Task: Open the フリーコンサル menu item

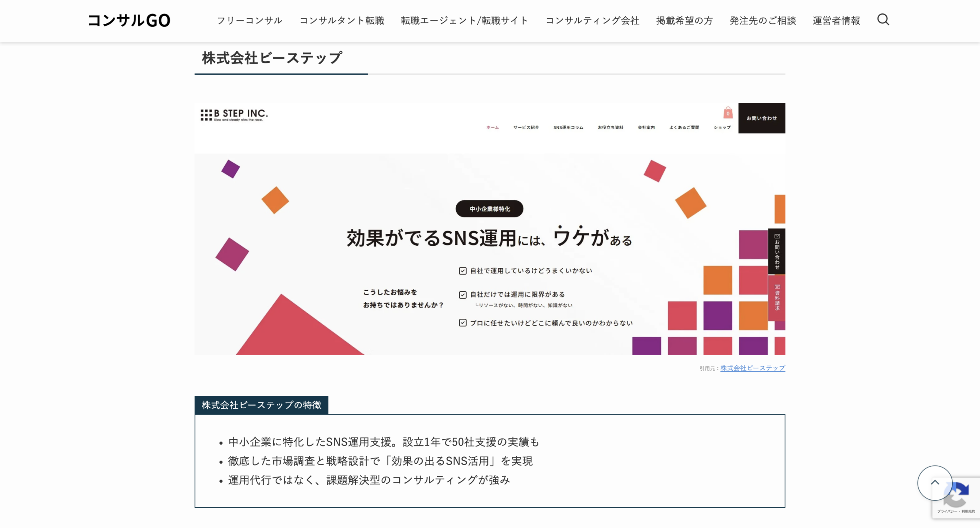Action: tap(250, 20)
